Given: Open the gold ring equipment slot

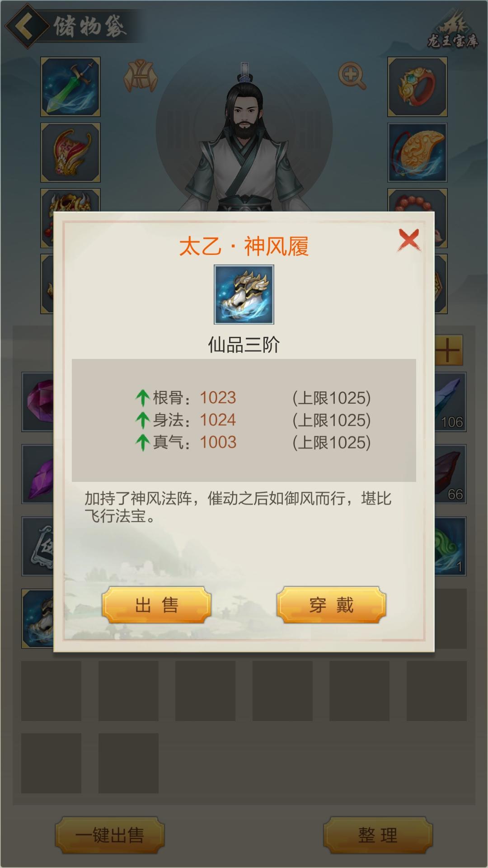Looking at the screenshot, I should pos(417,87).
